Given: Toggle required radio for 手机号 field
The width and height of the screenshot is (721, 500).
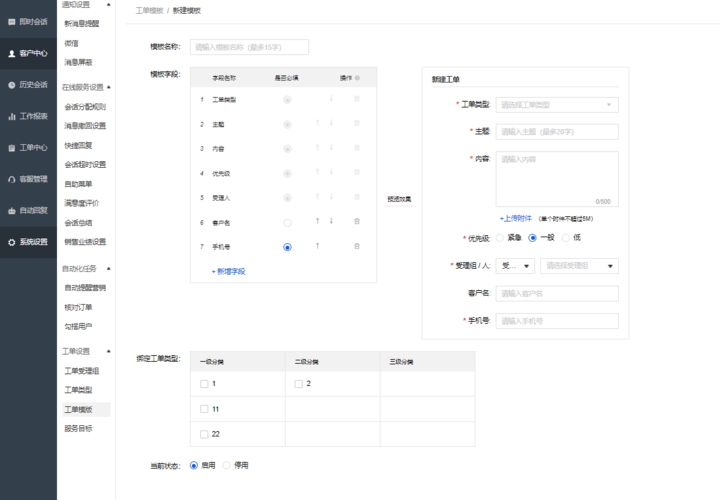Looking at the screenshot, I should [x=287, y=247].
